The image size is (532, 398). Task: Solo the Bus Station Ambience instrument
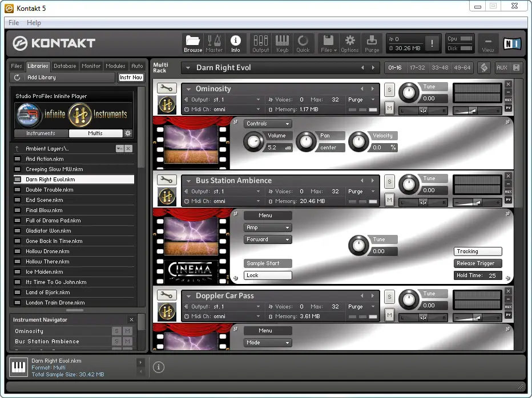click(389, 181)
